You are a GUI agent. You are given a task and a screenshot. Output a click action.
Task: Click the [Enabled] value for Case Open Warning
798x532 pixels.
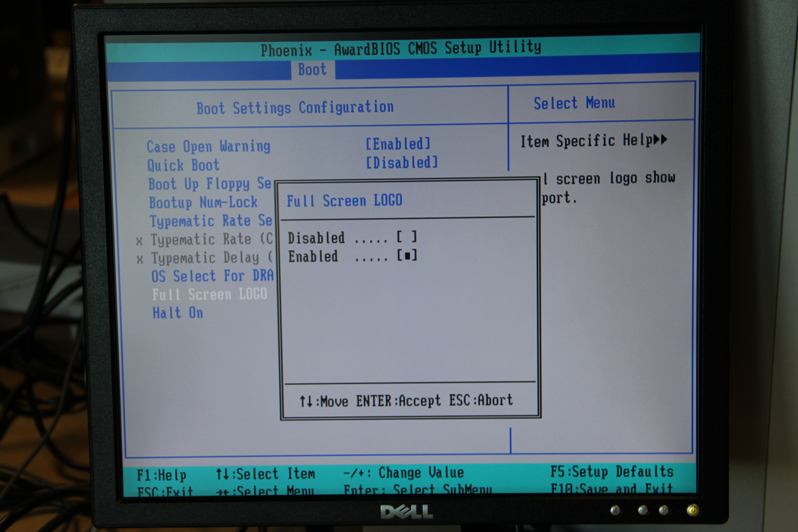[x=398, y=144]
